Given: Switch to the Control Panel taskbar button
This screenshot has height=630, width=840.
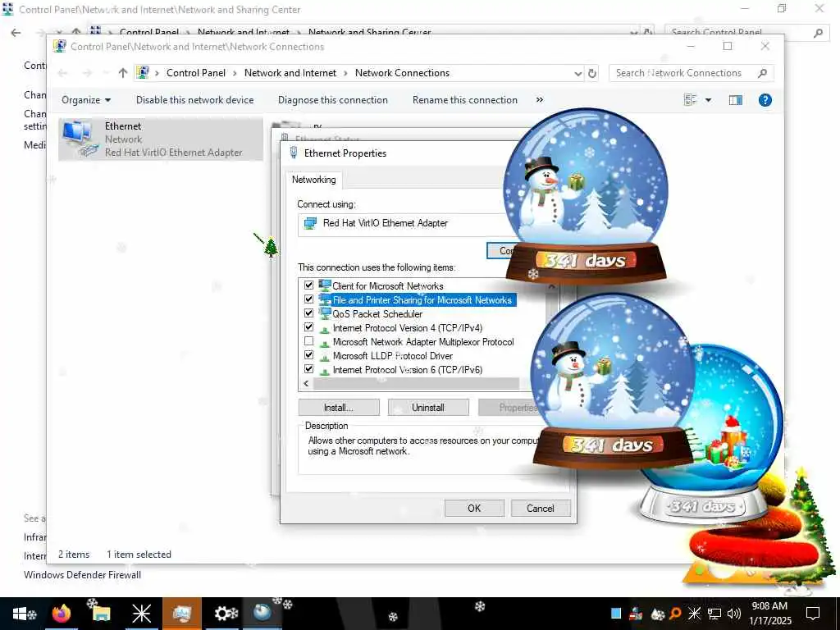Looking at the screenshot, I should coord(182,614).
